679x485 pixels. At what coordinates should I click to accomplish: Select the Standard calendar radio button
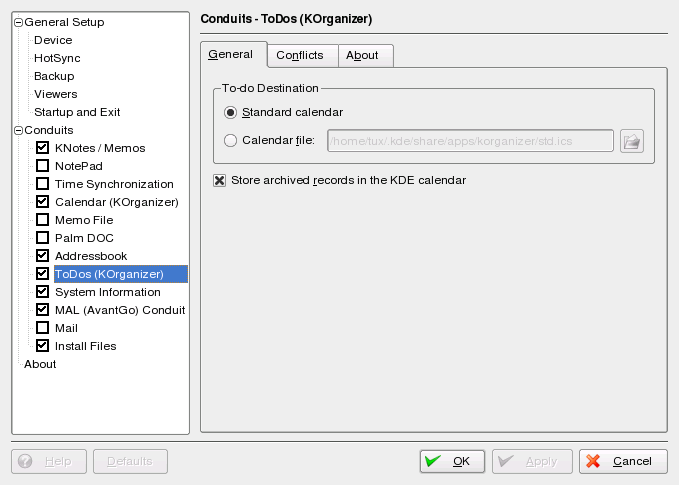point(231,112)
